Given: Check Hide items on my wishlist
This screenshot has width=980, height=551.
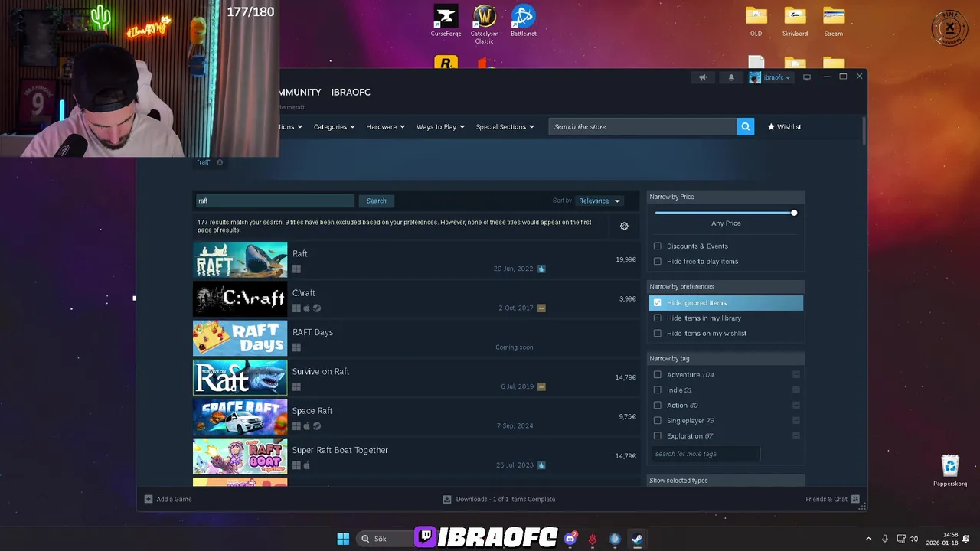Looking at the screenshot, I should (657, 334).
